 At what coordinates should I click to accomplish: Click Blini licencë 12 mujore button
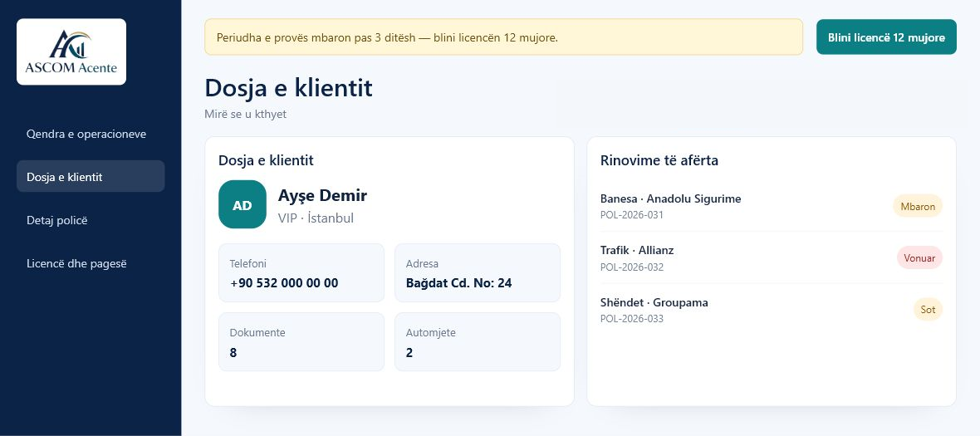click(x=886, y=37)
